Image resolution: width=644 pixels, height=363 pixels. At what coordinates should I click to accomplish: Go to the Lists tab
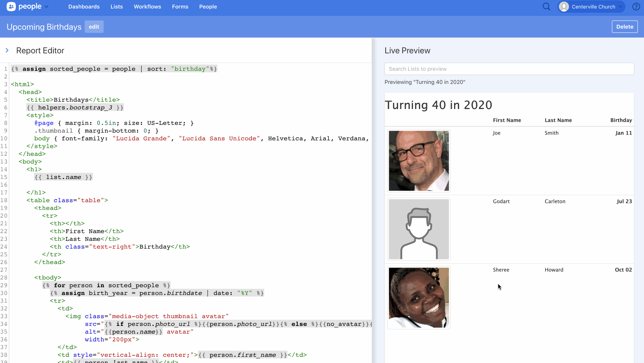pos(116,7)
